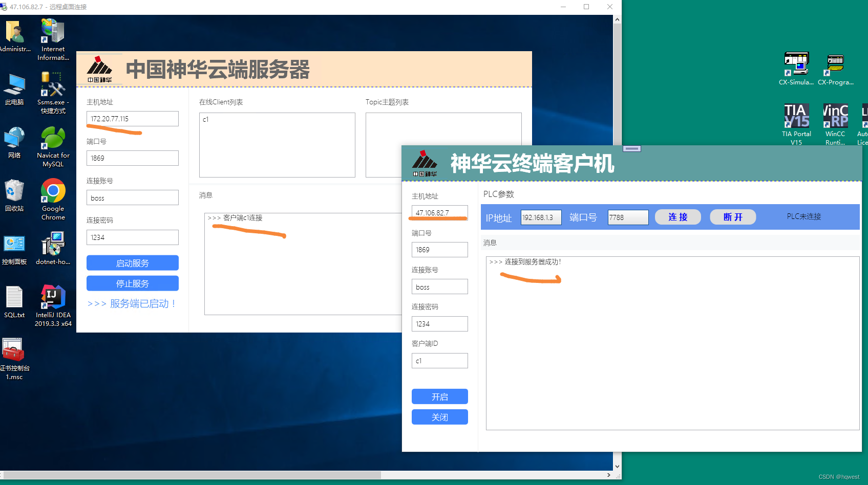Screen dimensions: 868x485
Task: Open the dotnet-hosting installer icon
Action: pyautogui.click(x=53, y=249)
